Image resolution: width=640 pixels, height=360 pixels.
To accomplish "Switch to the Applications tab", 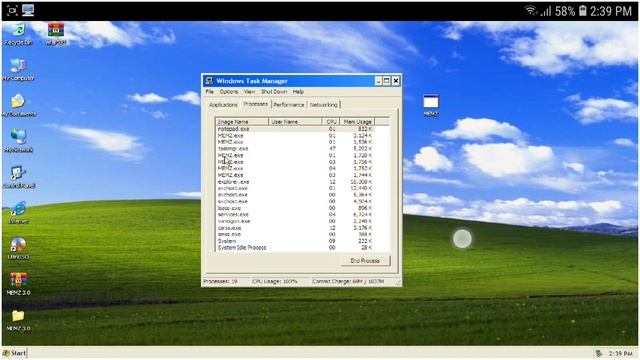I will point(223,105).
